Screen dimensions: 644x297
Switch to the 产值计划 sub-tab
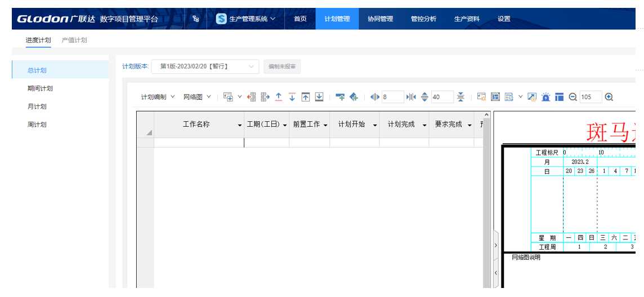pyautogui.click(x=74, y=40)
